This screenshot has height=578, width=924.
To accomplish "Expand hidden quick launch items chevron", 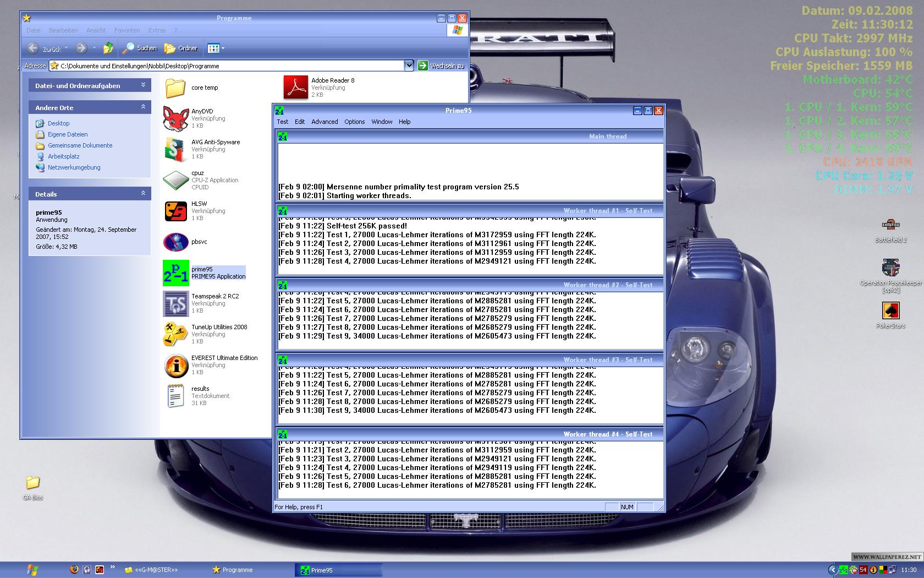I will click(x=113, y=567).
